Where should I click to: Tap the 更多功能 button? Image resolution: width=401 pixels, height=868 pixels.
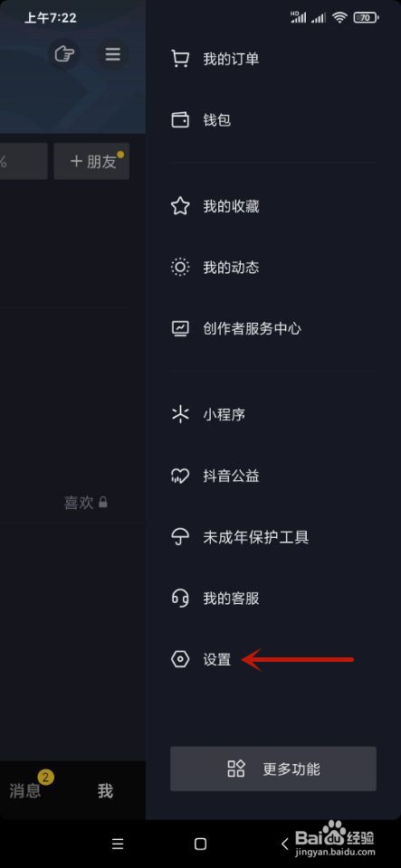click(273, 769)
